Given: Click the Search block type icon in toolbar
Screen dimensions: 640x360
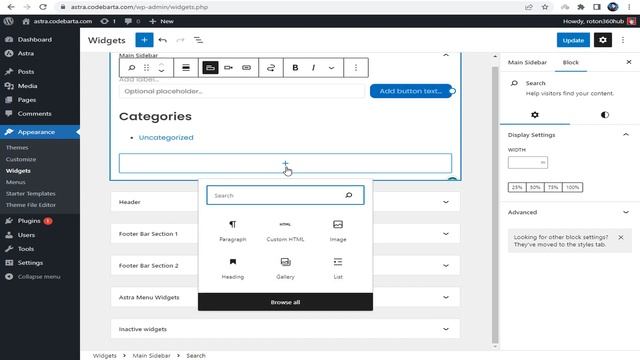Looking at the screenshot, I should click(131, 68).
